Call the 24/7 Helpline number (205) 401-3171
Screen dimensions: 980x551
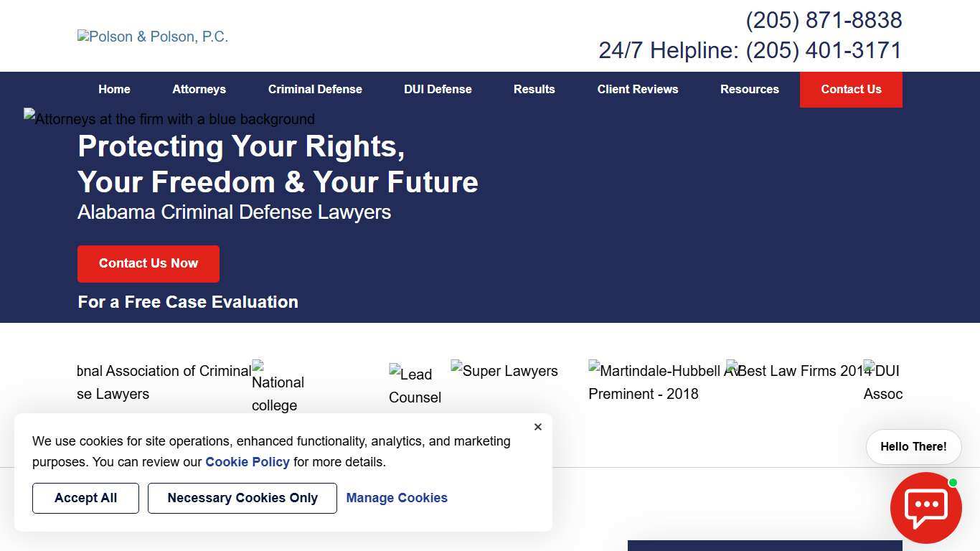(824, 50)
